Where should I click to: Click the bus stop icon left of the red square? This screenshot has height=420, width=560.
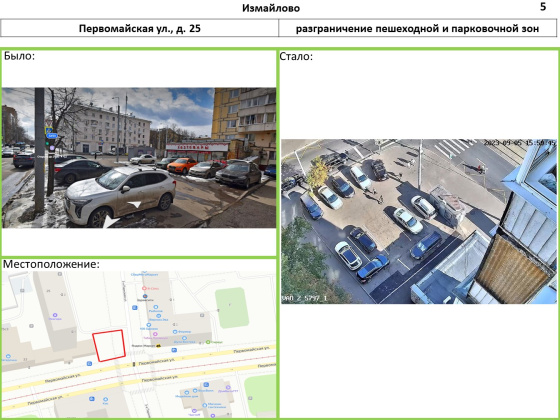pos(89,364)
